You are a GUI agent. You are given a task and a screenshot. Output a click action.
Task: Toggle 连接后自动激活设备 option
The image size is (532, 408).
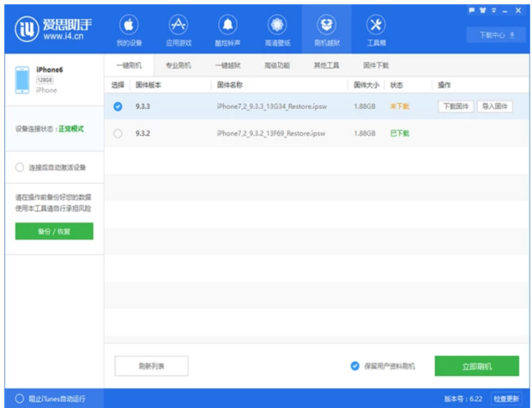coord(20,167)
